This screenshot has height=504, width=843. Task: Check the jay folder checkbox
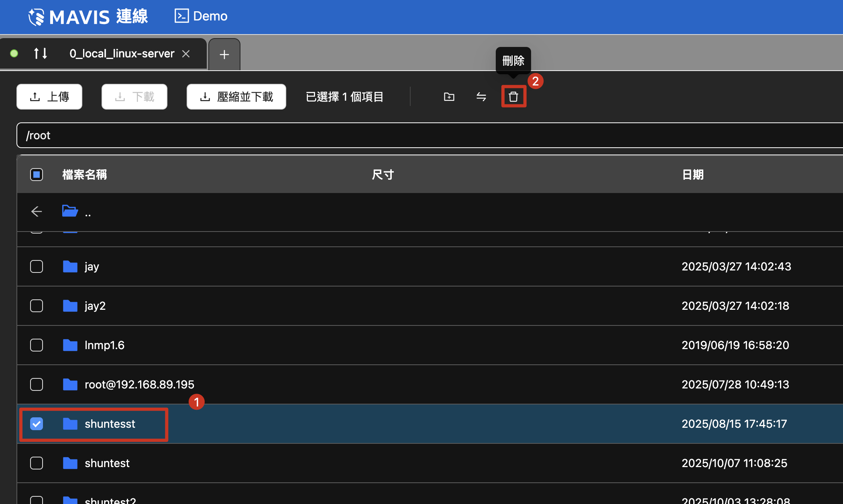pos(37,266)
